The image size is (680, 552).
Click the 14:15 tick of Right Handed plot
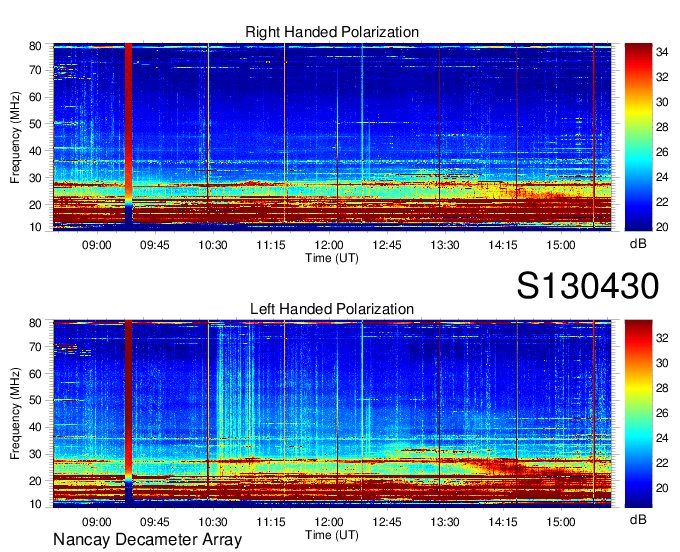[x=503, y=245]
